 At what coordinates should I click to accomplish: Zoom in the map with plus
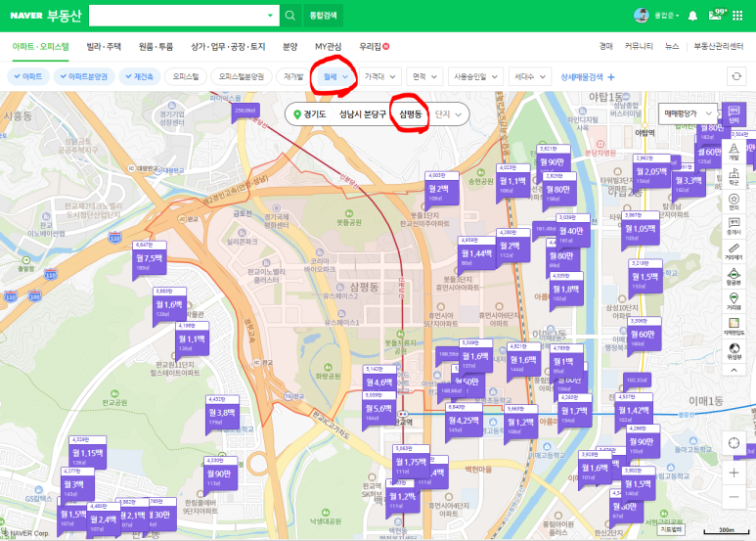pos(734,473)
